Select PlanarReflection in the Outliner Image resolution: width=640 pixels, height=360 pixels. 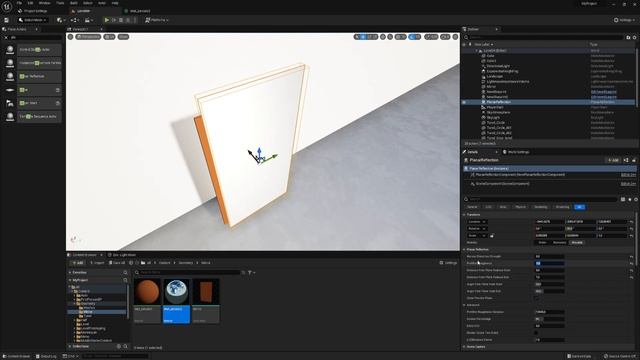coord(498,102)
